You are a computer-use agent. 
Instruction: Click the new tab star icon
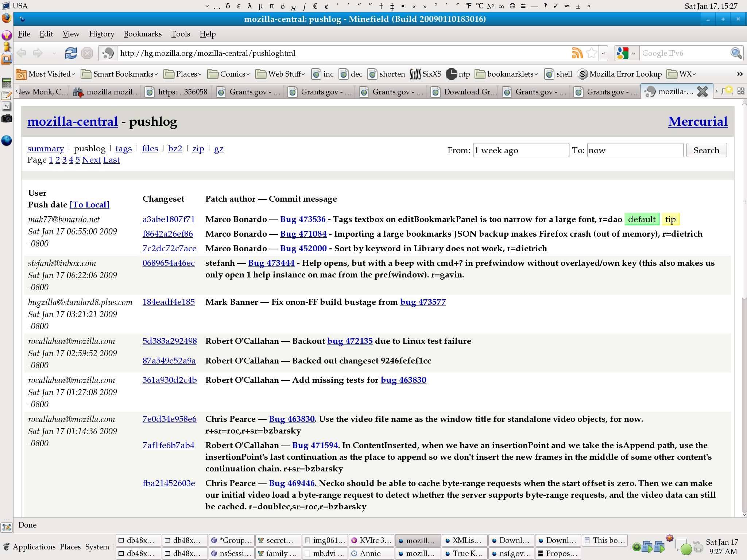tap(728, 91)
